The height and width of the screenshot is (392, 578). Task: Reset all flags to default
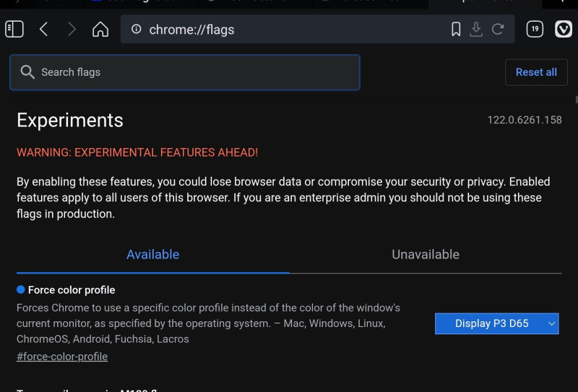536,72
